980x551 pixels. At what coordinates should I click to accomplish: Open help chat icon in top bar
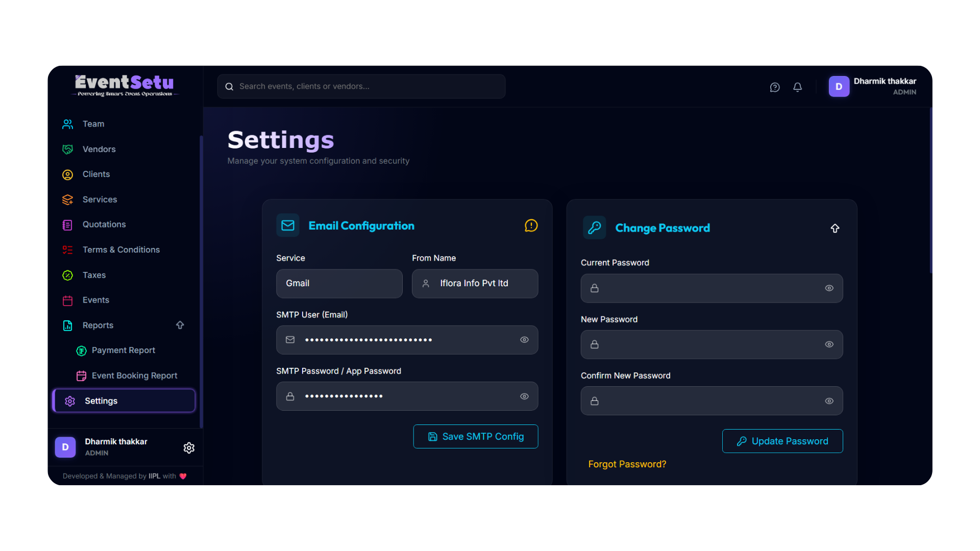(775, 87)
